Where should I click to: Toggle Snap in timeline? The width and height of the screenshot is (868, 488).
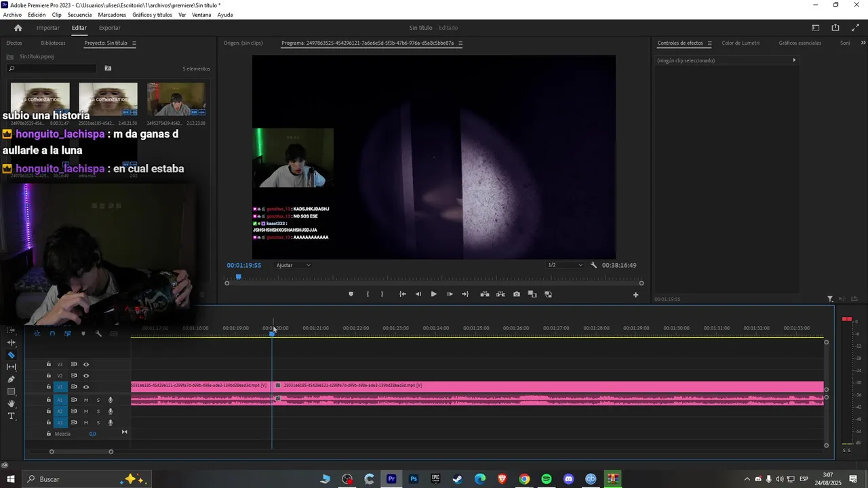click(x=52, y=333)
